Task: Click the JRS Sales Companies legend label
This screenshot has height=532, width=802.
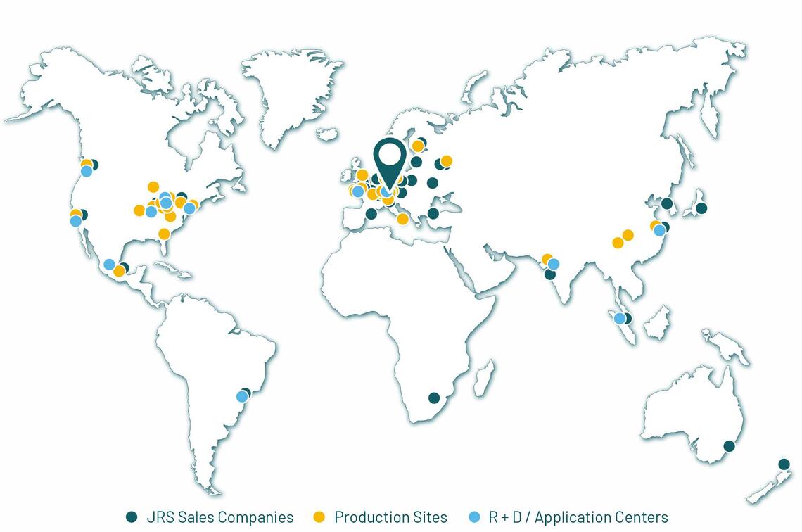Action: pos(219,517)
